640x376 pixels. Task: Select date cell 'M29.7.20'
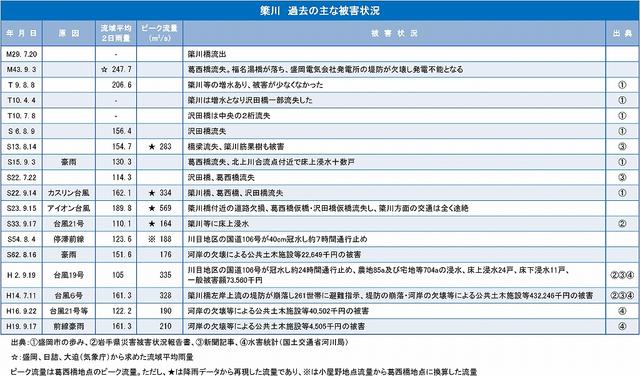[x=22, y=54]
